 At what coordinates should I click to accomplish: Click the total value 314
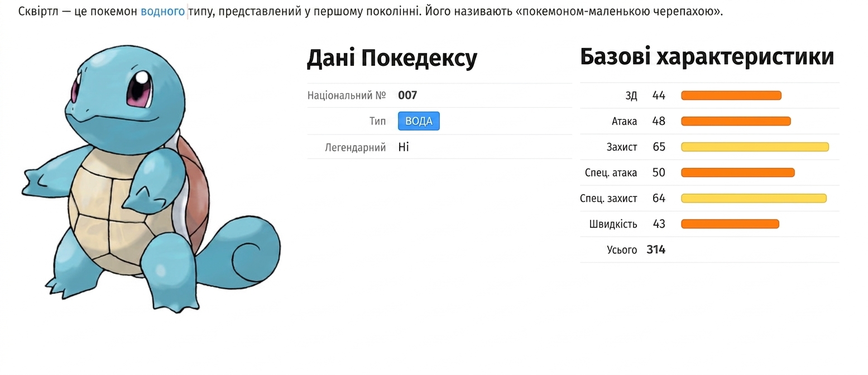pos(656,249)
